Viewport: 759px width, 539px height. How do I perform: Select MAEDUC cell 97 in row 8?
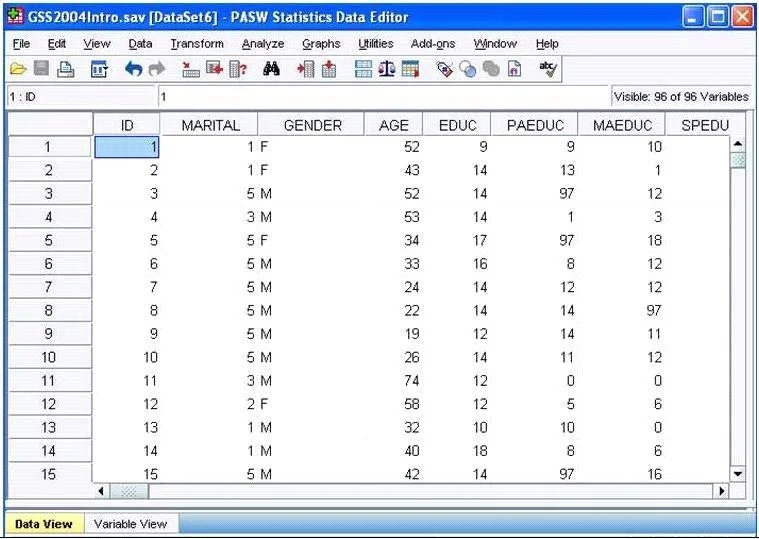(x=622, y=310)
